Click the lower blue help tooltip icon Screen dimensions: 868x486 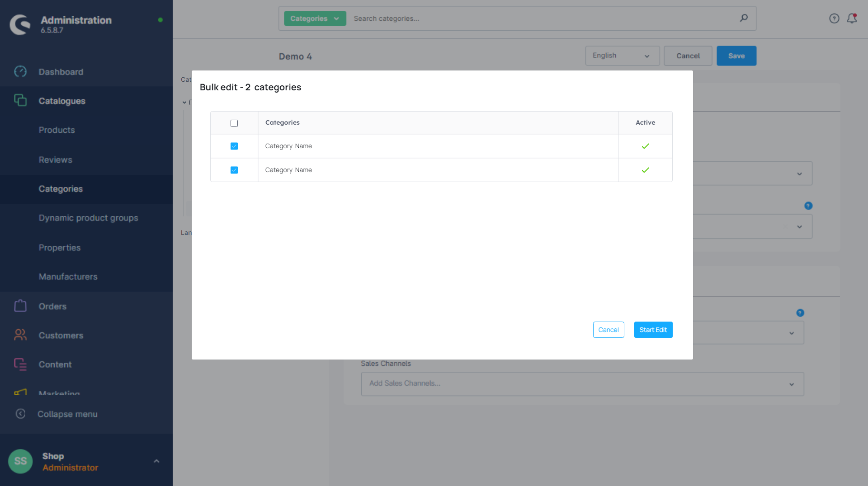[800, 313]
